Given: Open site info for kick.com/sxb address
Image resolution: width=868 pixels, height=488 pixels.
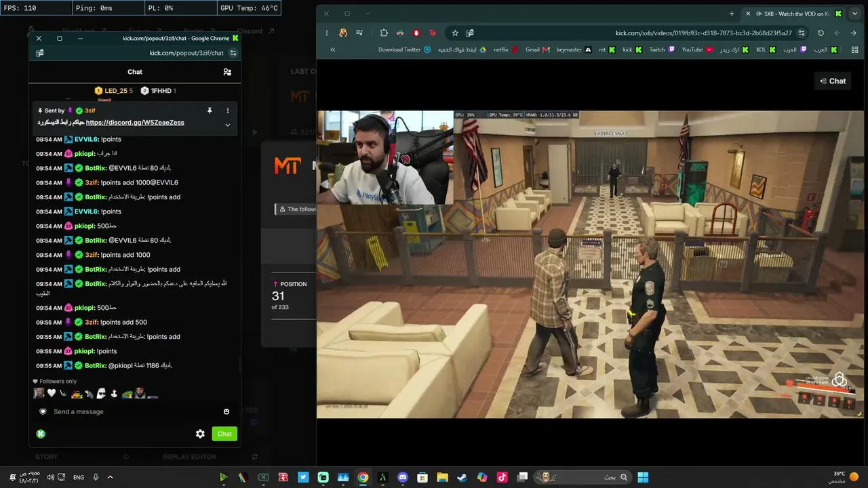Looking at the screenshot, I should click(802, 33).
